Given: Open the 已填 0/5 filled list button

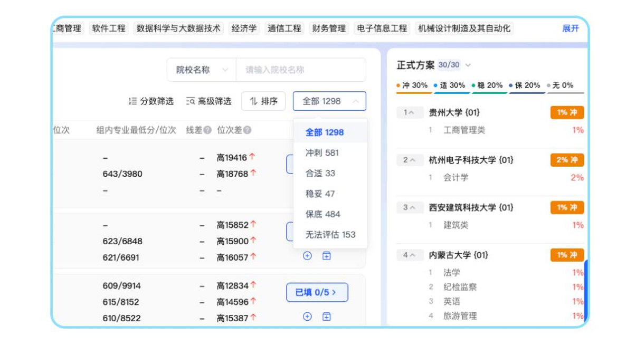Looking at the screenshot, I should (x=317, y=292).
